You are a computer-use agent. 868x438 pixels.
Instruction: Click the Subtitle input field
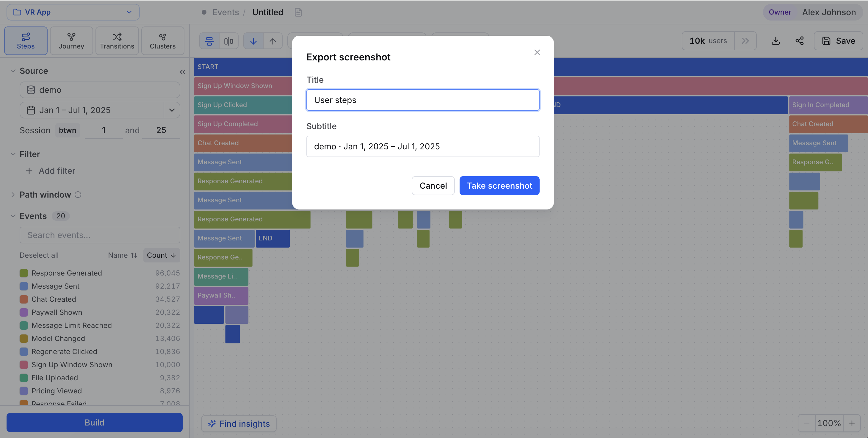tap(422, 146)
